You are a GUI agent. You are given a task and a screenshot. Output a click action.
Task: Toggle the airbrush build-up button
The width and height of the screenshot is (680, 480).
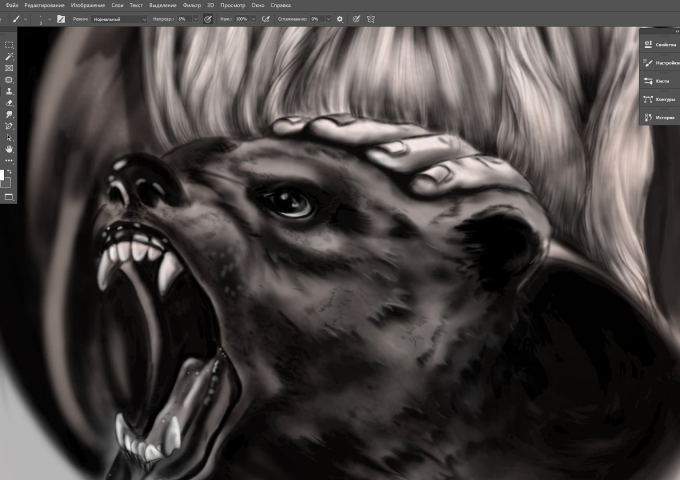(x=266, y=19)
